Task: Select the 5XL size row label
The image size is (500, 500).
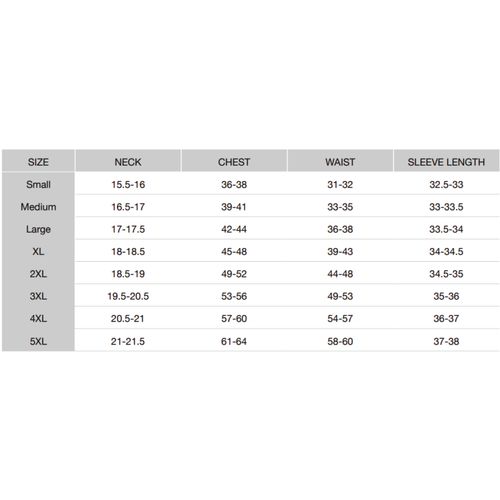Action: click(38, 341)
